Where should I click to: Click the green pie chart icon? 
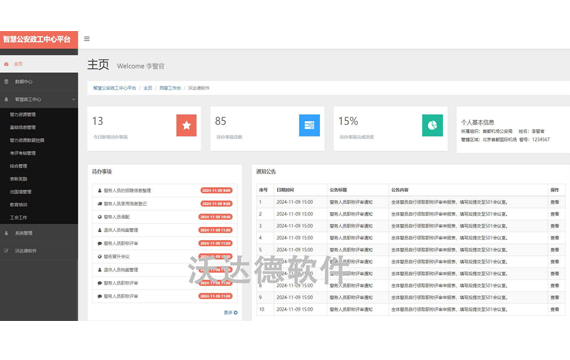click(432, 125)
